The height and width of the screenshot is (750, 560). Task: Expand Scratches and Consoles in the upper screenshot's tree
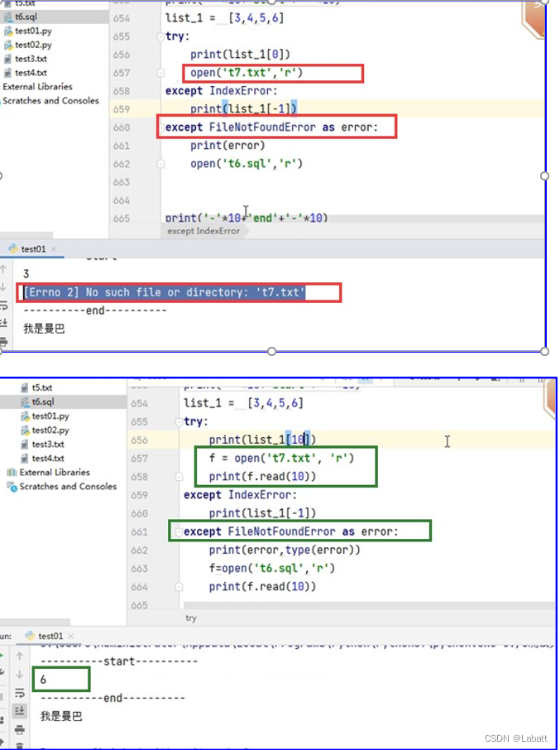pyautogui.click(x=50, y=100)
